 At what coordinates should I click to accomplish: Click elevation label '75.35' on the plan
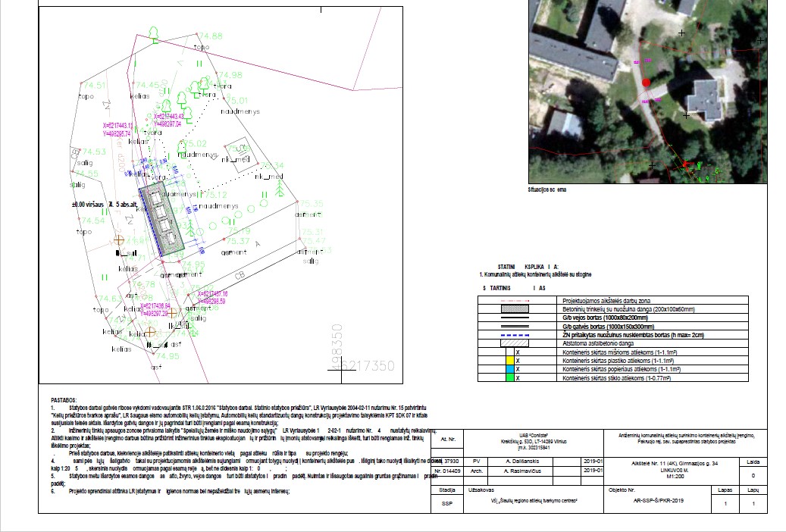(312, 204)
